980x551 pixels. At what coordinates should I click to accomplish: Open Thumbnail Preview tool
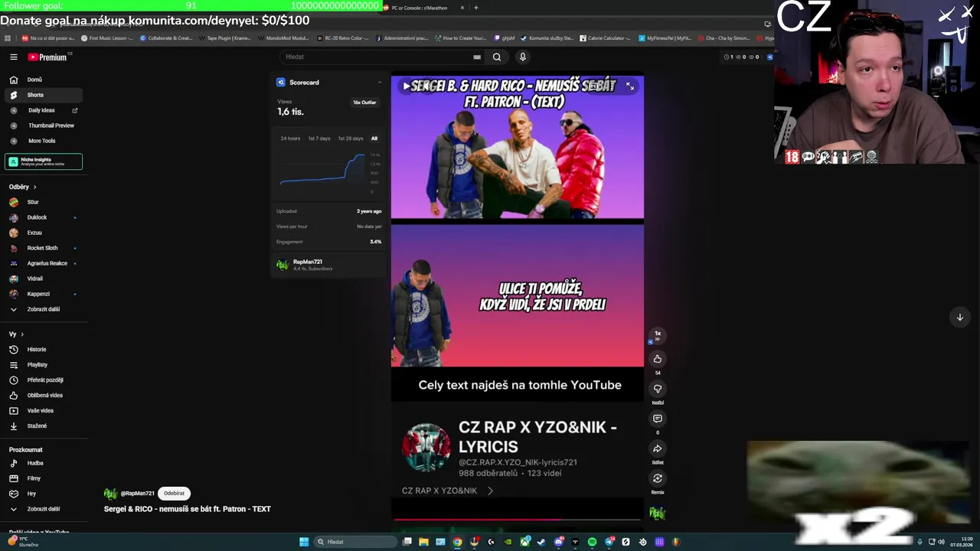(43, 126)
